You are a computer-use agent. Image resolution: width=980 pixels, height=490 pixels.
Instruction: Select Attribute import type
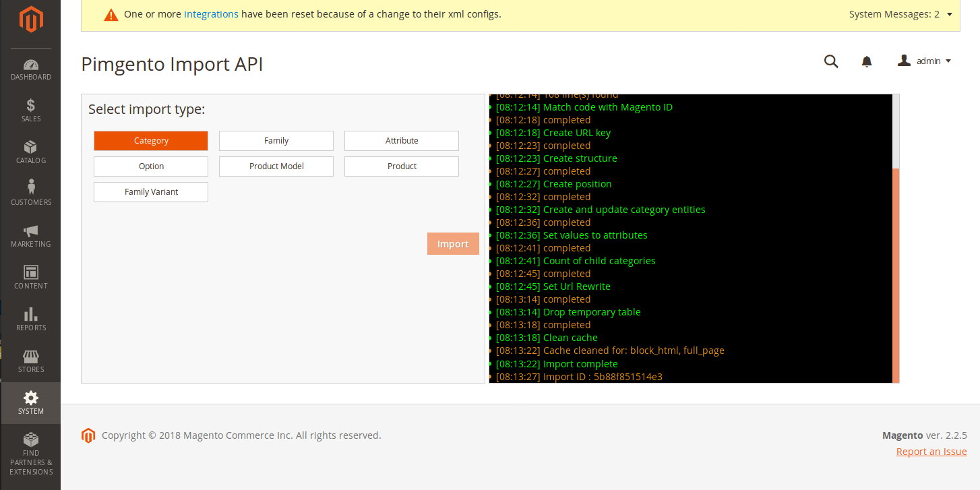402,141
